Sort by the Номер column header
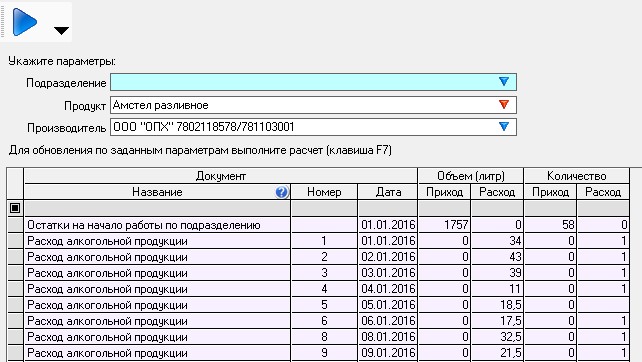Image resolution: width=642 pixels, height=362 pixels. click(x=324, y=192)
